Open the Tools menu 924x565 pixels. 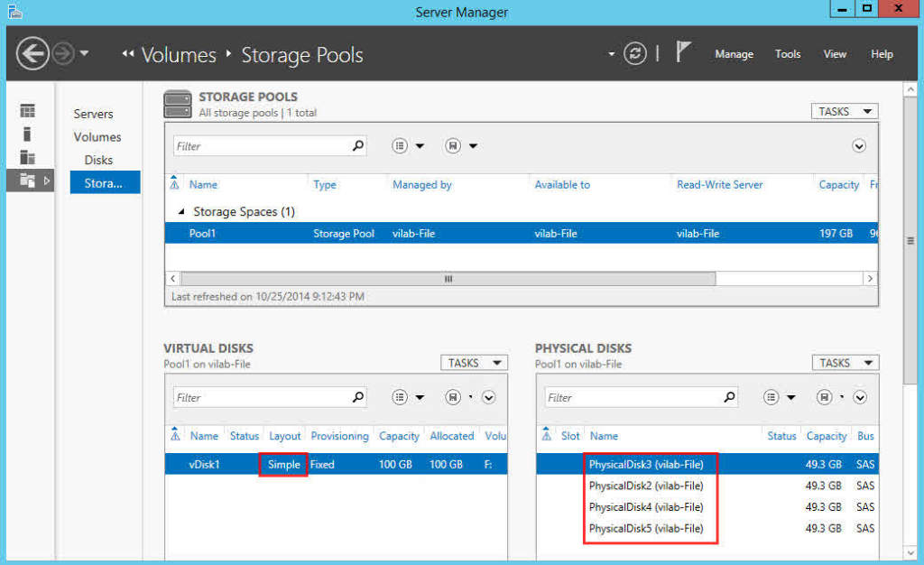pyautogui.click(x=788, y=54)
